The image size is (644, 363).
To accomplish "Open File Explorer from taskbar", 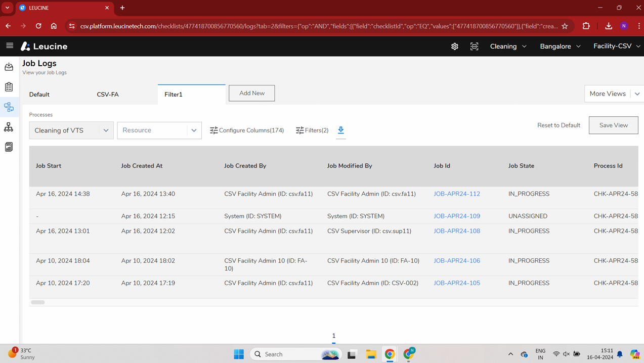I will (371, 354).
